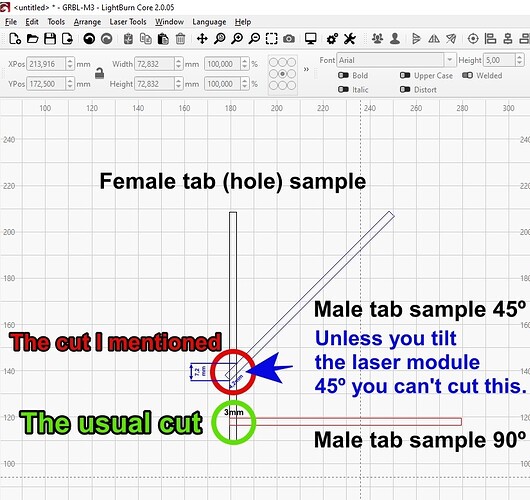Toggle the Bold text switch
The height and width of the screenshot is (500, 530).
(x=343, y=75)
